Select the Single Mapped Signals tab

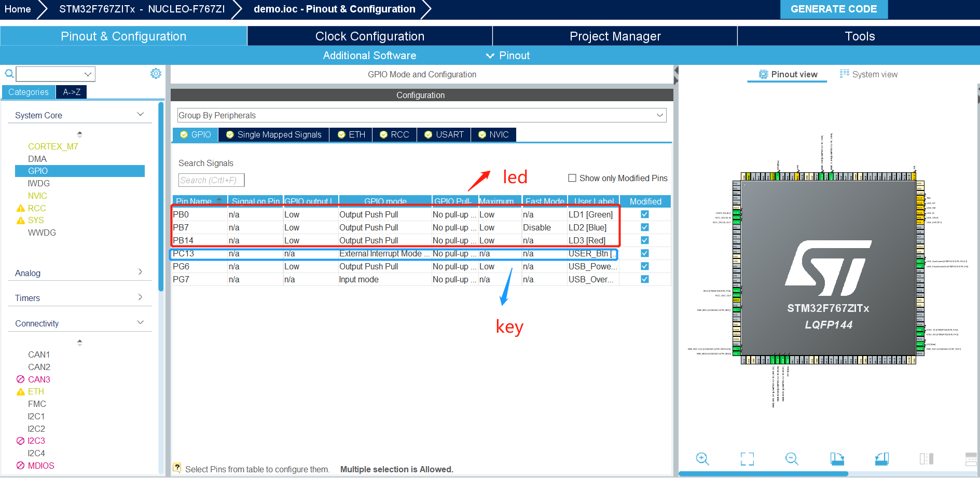(x=274, y=134)
